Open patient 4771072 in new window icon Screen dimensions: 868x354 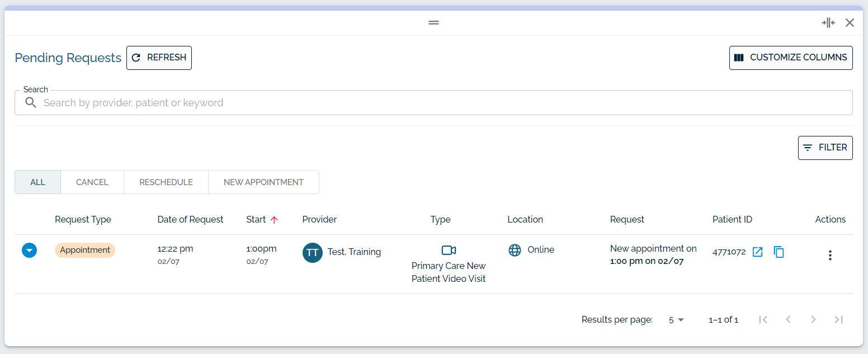coord(757,252)
